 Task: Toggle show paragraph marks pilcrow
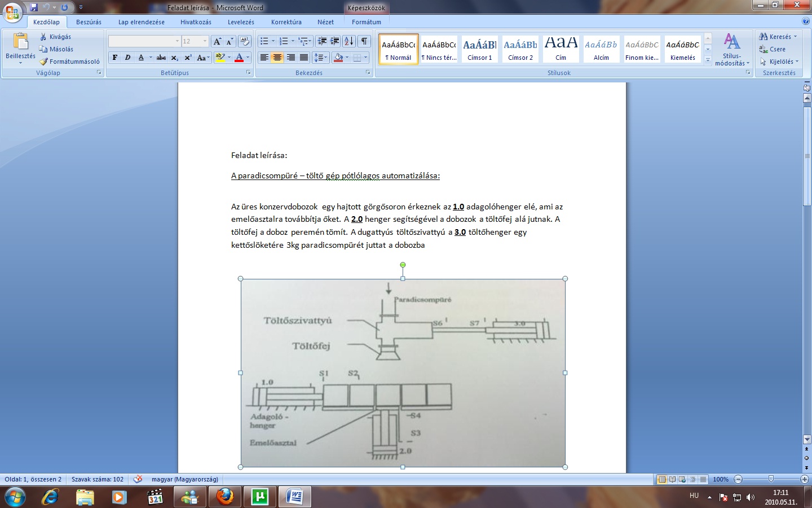pyautogui.click(x=364, y=41)
